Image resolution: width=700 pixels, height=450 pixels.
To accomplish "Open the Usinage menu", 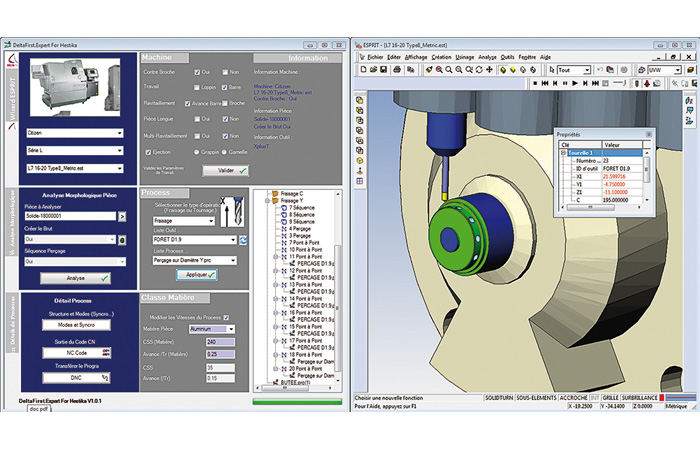I will (465, 57).
